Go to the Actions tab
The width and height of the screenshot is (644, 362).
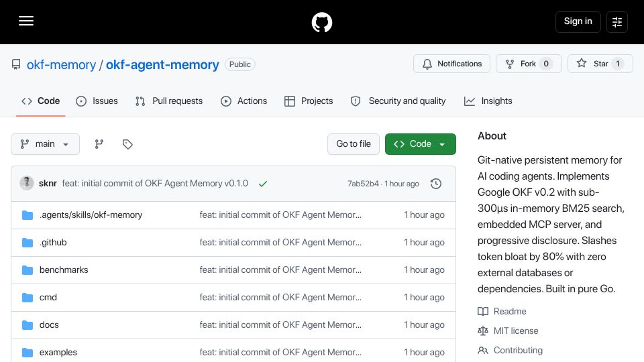click(x=244, y=101)
